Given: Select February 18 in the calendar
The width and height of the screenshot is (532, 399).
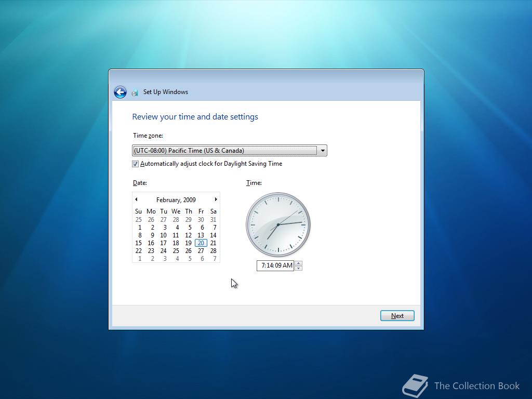Looking at the screenshot, I should [x=176, y=243].
